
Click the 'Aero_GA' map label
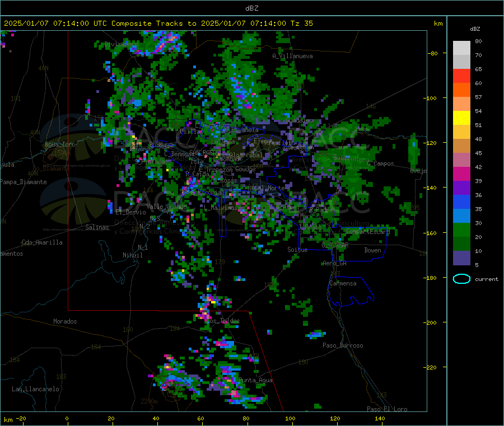[x=334, y=263]
